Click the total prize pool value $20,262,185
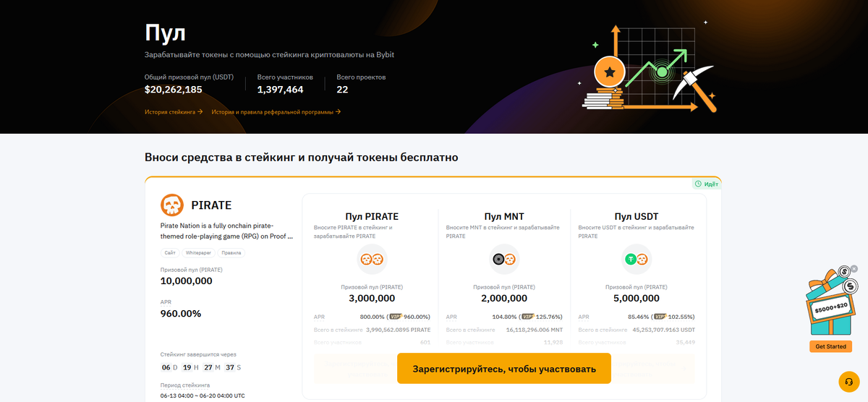The width and height of the screenshot is (868, 402). (174, 90)
